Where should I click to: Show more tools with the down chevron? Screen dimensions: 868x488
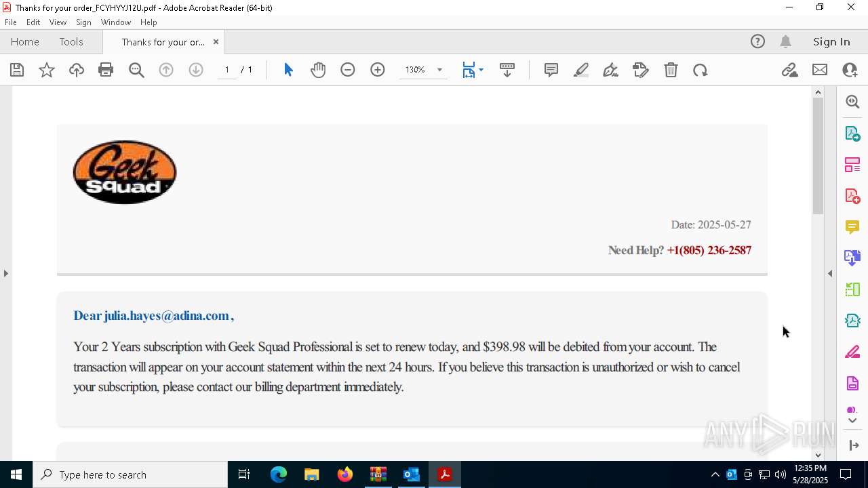pos(852,421)
